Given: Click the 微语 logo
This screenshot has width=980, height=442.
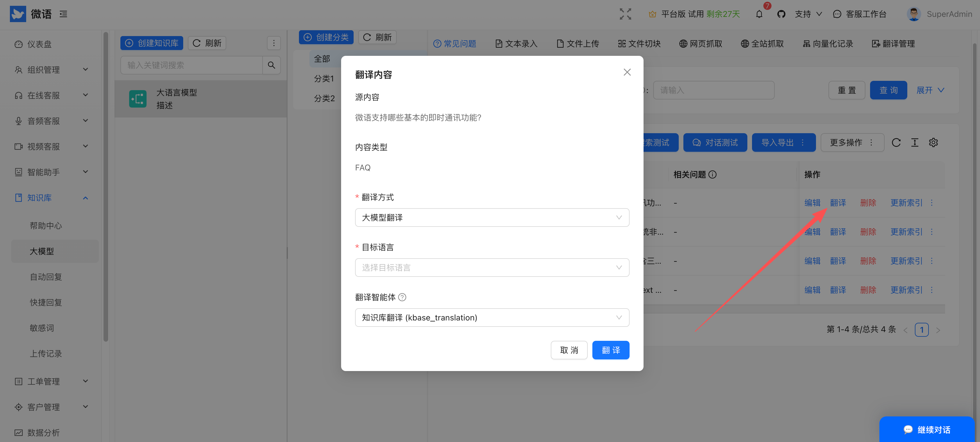Looking at the screenshot, I should 18,14.
